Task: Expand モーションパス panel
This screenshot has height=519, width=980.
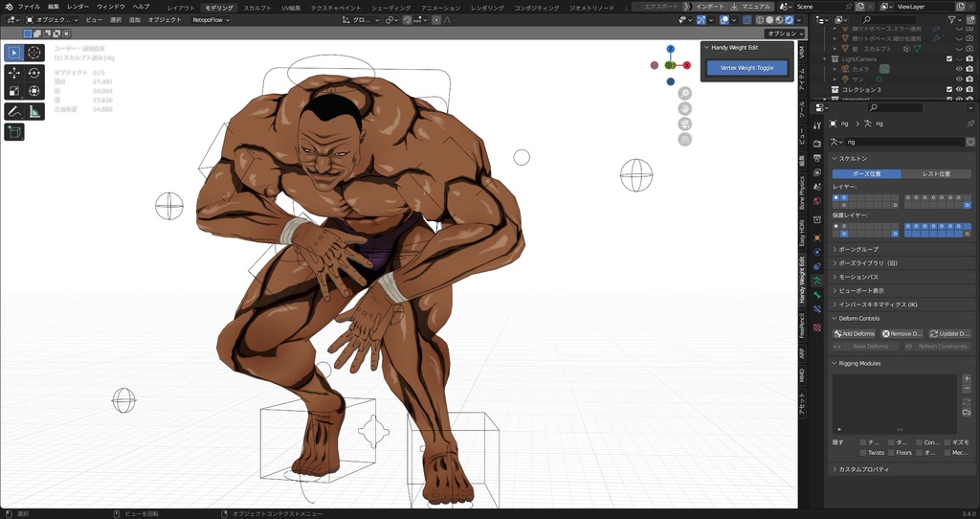Action: pyautogui.click(x=902, y=277)
